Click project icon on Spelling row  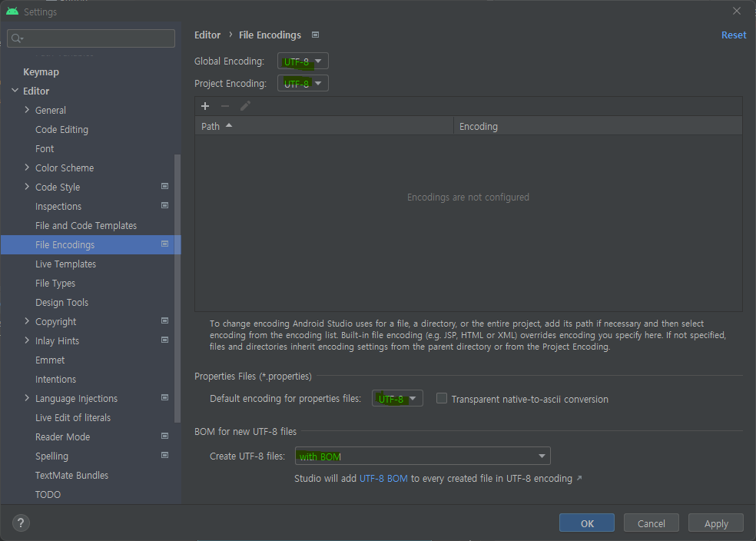[x=165, y=455]
